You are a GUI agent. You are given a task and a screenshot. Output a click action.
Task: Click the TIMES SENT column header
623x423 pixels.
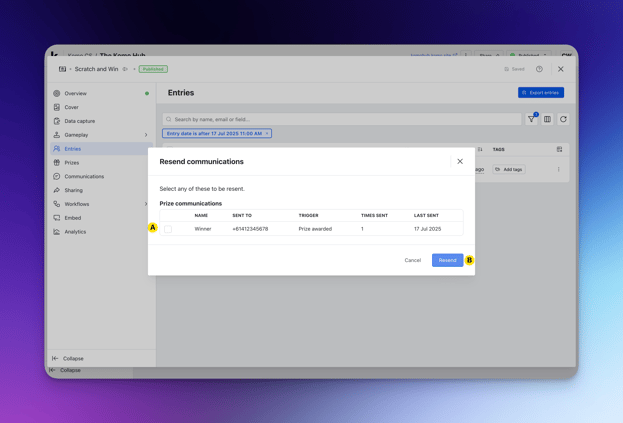click(374, 215)
